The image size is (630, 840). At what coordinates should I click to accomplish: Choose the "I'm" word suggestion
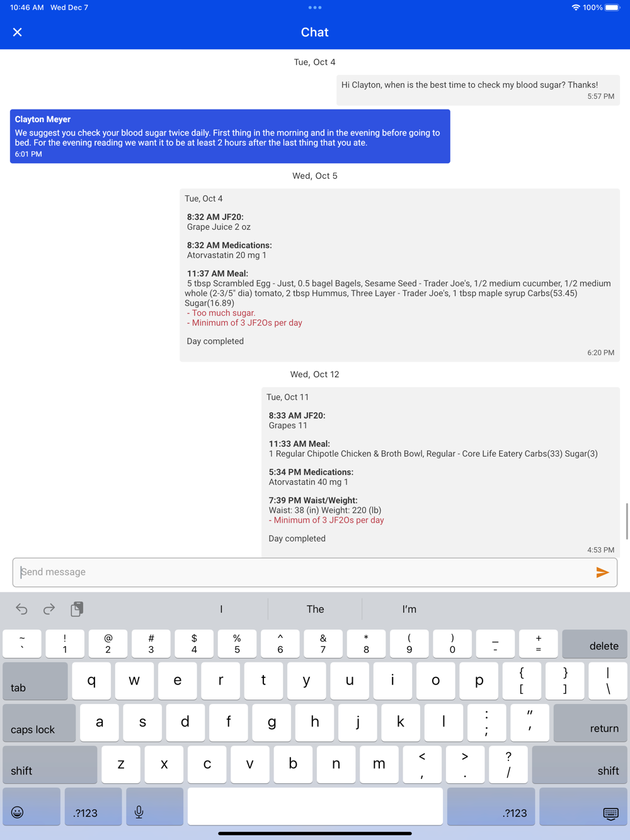click(409, 609)
